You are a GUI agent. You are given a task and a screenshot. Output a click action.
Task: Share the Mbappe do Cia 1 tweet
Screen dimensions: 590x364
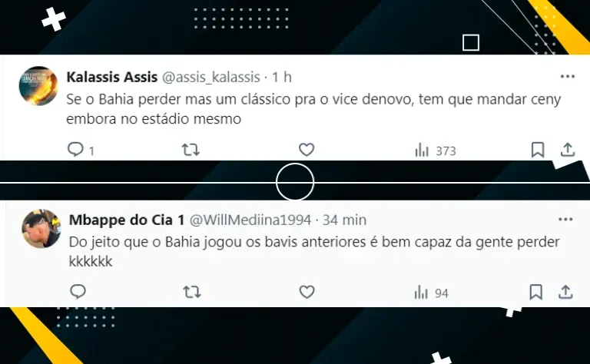[x=565, y=292]
